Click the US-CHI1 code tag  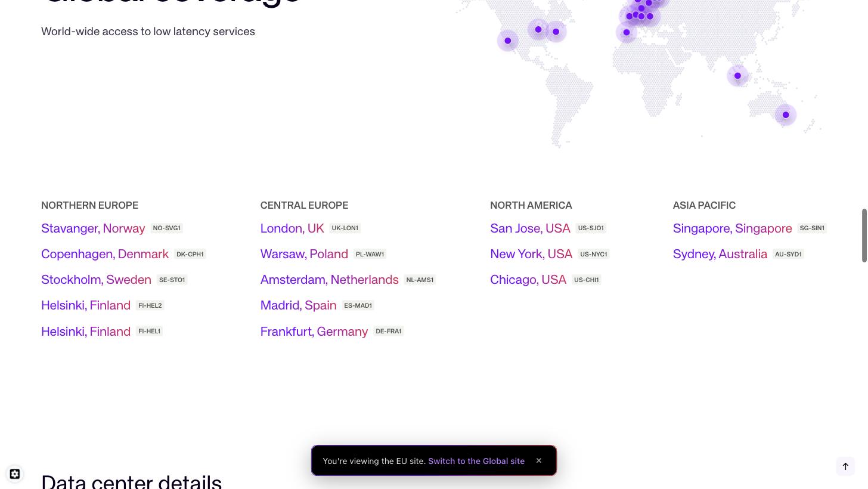[587, 280]
